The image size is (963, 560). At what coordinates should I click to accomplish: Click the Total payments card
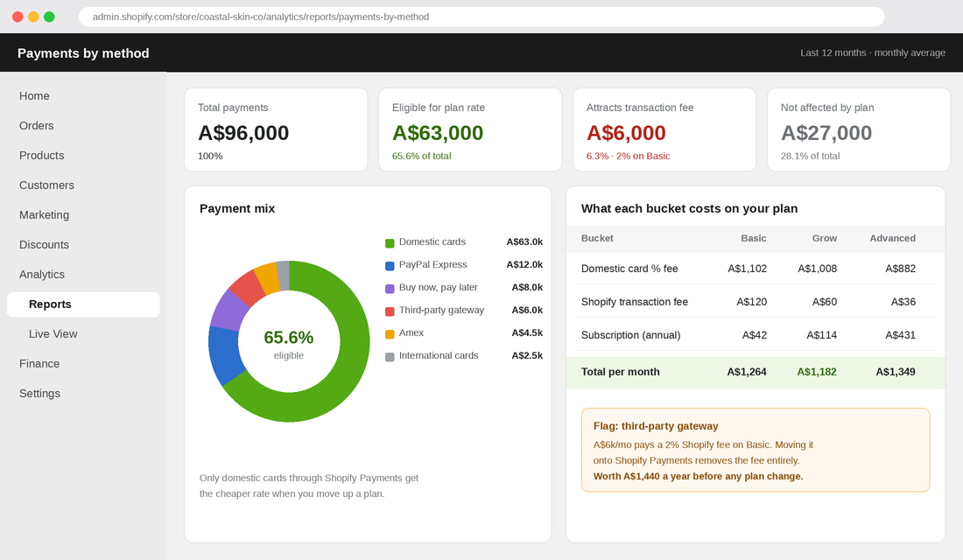tap(276, 129)
